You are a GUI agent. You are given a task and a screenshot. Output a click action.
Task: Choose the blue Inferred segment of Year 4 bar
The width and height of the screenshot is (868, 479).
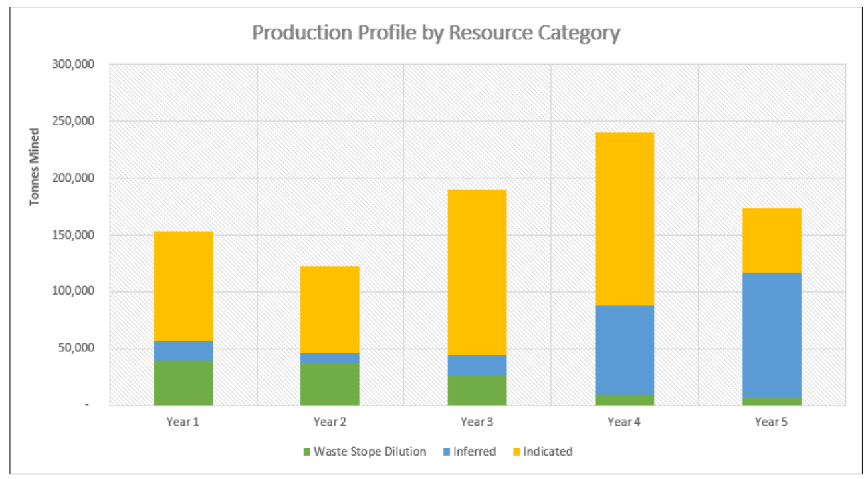pos(625,351)
